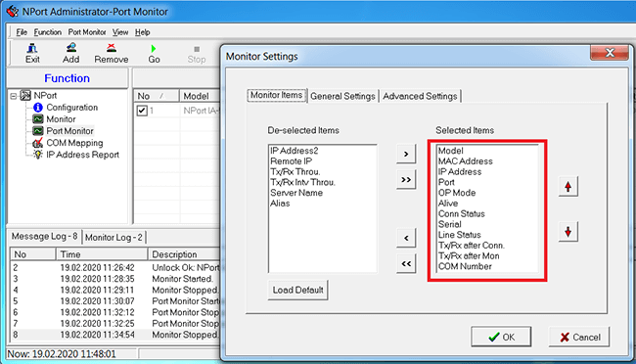Select Conn Status in Selected Items
Viewport: 636px width, 364px height.
[x=461, y=214]
